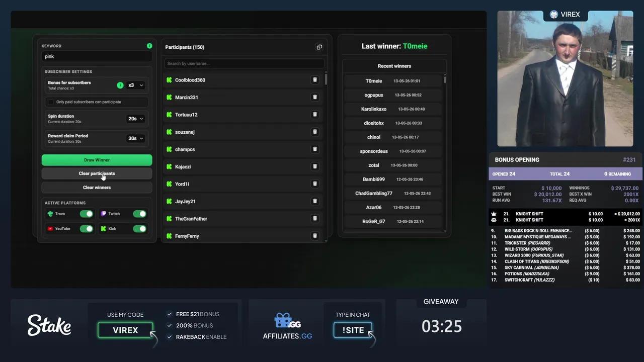This screenshot has height=362, width=644.
Task: Toggle the Trovo platform switch
Action: point(87,214)
